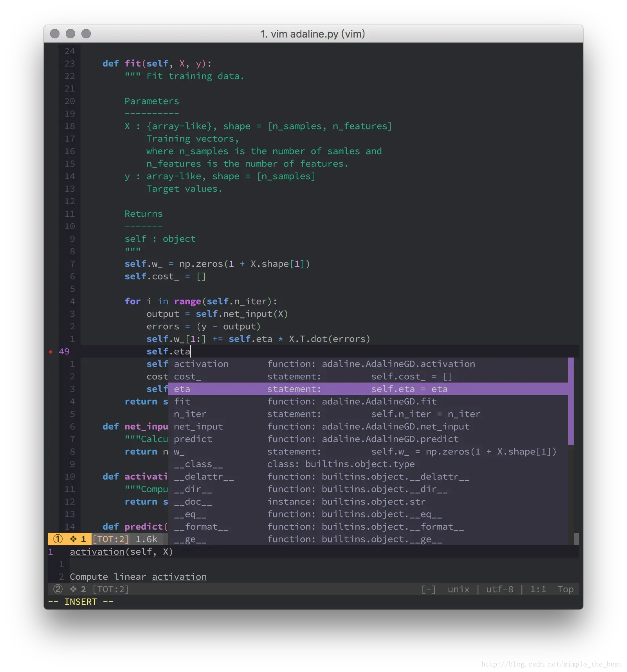Screen dimensions: 627x672
Task: Click the 'self : object' docstring line
Action: pyautogui.click(x=160, y=239)
